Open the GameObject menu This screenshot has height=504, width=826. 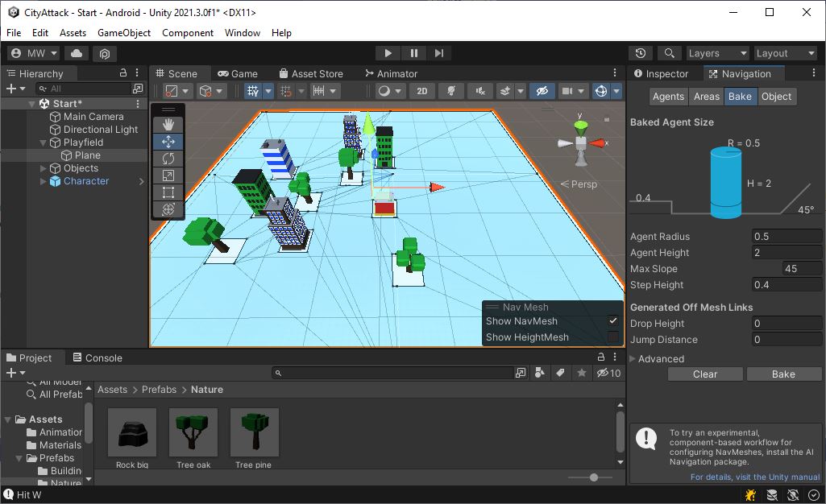(x=125, y=33)
